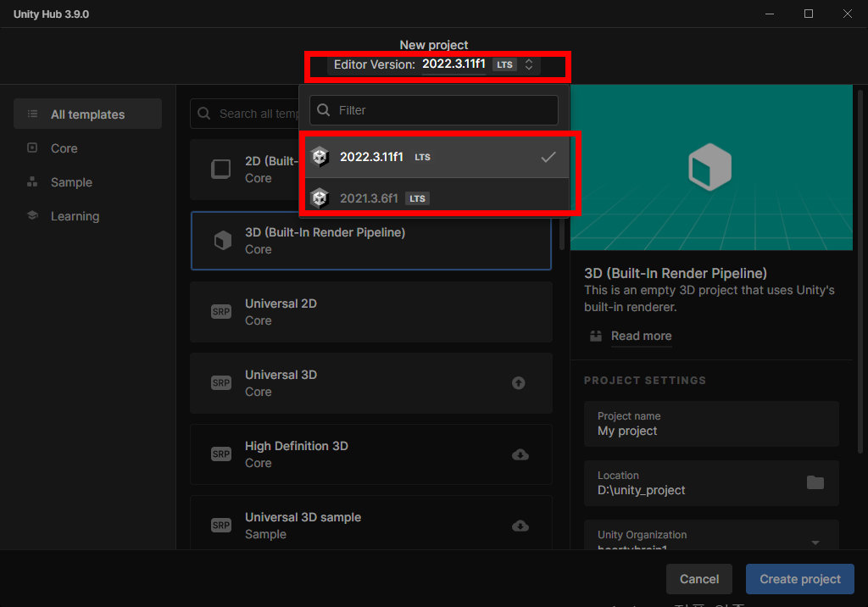Download the Universal 3D sample template
Screen dimensions: 868x607
[520, 526]
